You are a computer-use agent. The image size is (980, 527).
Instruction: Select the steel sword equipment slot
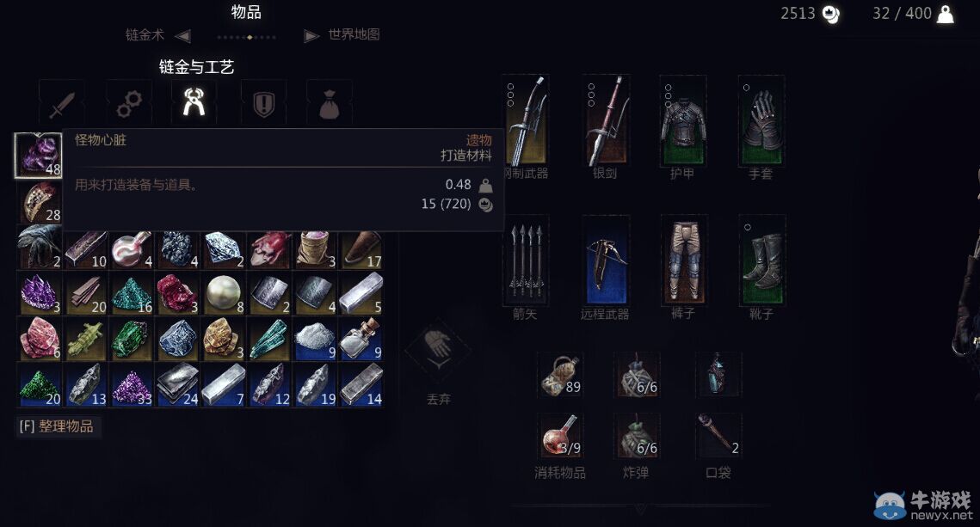pos(527,120)
